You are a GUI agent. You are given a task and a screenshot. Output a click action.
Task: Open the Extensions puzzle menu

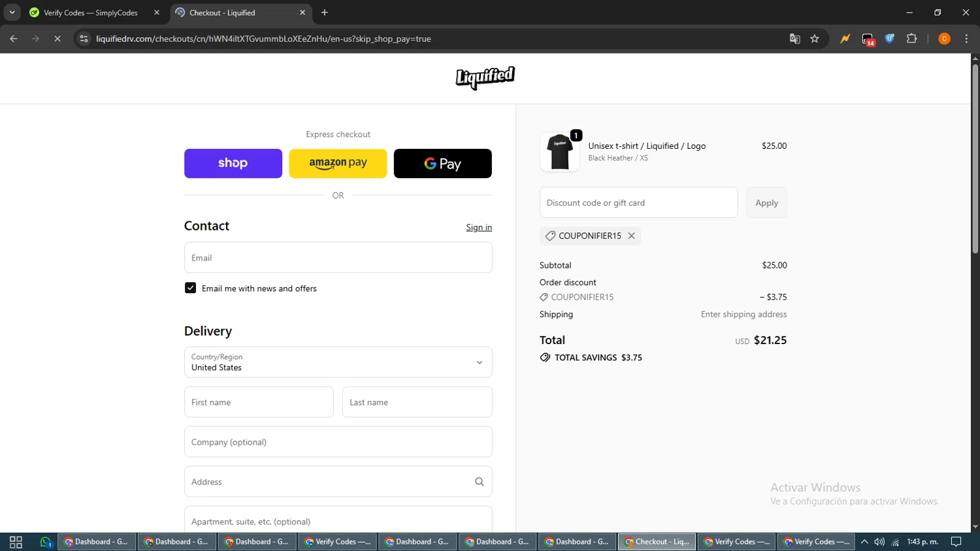tap(912, 39)
